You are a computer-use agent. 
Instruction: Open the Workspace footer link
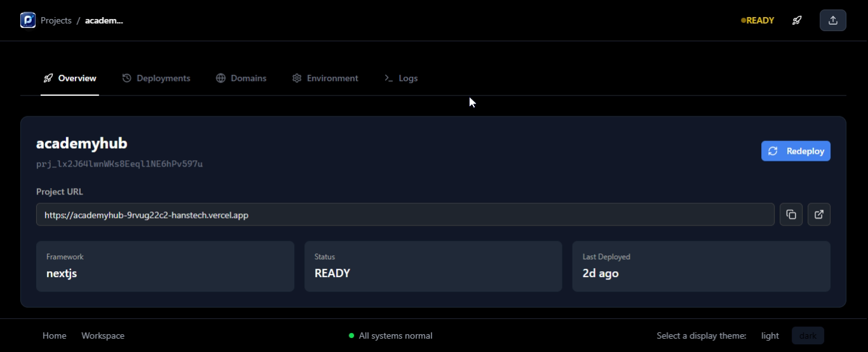(x=103, y=335)
